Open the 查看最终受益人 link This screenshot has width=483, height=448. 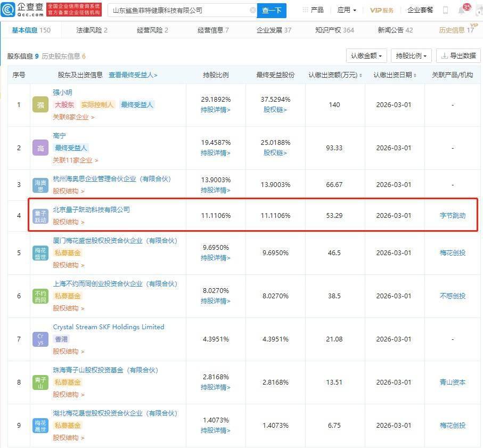click(x=133, y=75)
